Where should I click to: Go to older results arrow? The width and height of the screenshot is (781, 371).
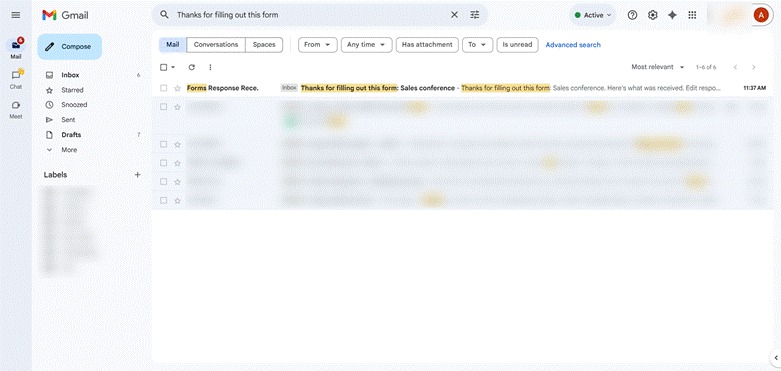coord(754,67)
